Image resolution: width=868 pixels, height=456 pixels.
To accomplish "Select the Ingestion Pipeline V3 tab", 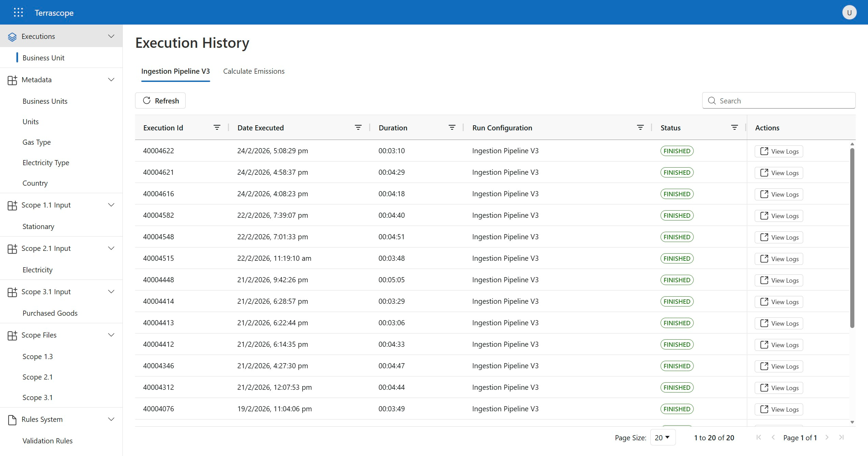I will pos(175,71).
